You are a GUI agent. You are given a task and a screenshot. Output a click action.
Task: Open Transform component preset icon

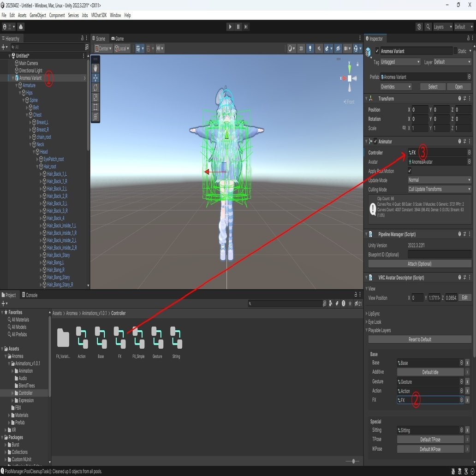[x=464, y=98]
